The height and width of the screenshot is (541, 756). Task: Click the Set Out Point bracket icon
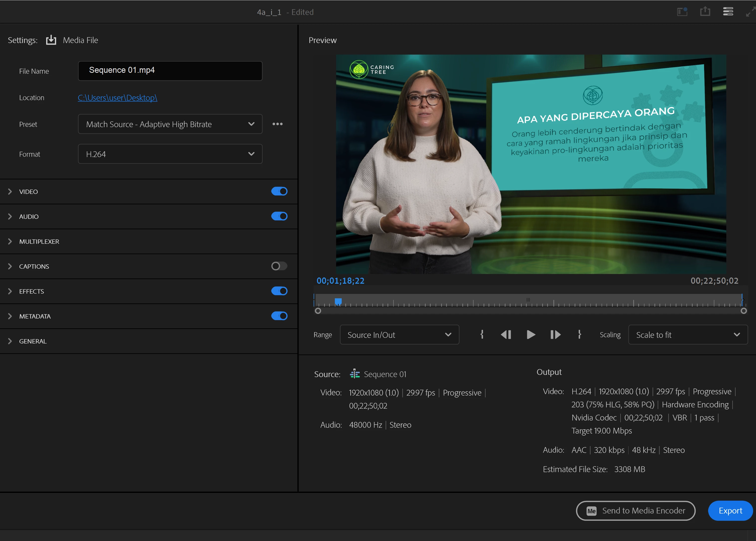(580, 335)
